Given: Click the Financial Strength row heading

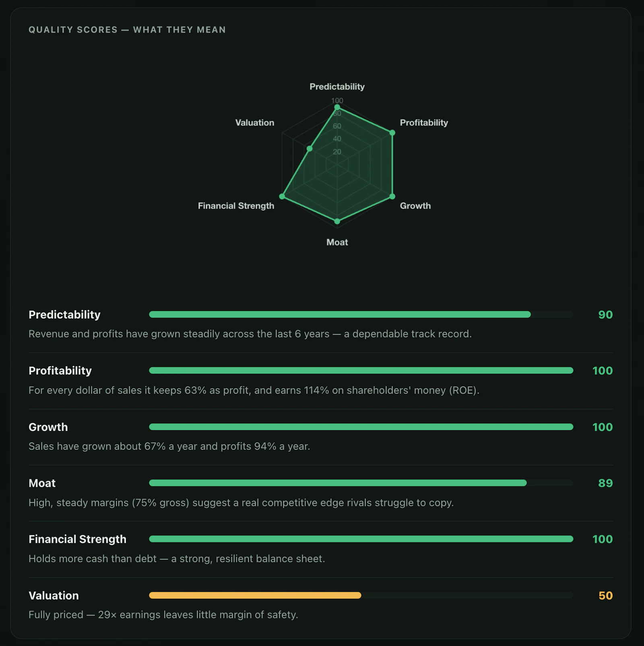Looking at the screenshot, I should pyautogui.click(x=77, y=539).
